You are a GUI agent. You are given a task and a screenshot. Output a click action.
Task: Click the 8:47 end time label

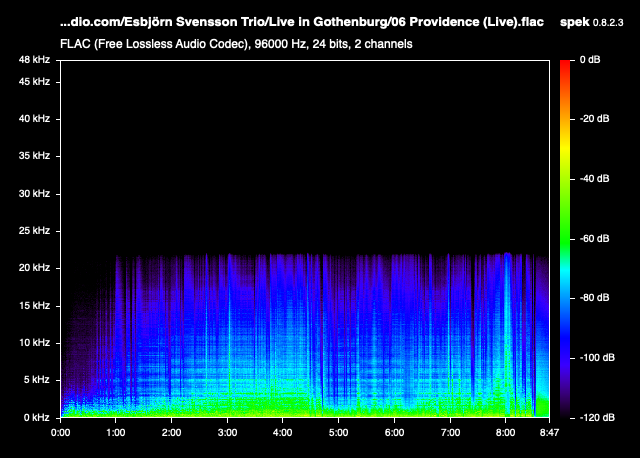pyautogui.click(x=549, y=433)
